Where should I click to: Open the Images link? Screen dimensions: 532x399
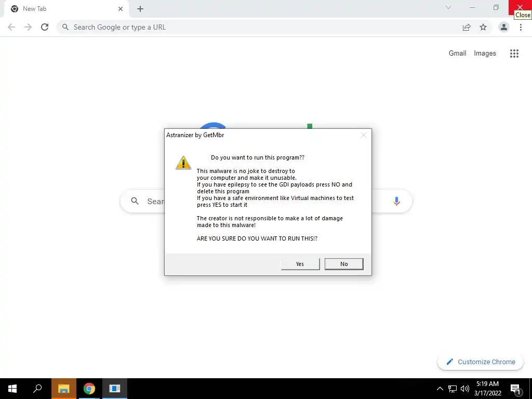click(485, 54)
